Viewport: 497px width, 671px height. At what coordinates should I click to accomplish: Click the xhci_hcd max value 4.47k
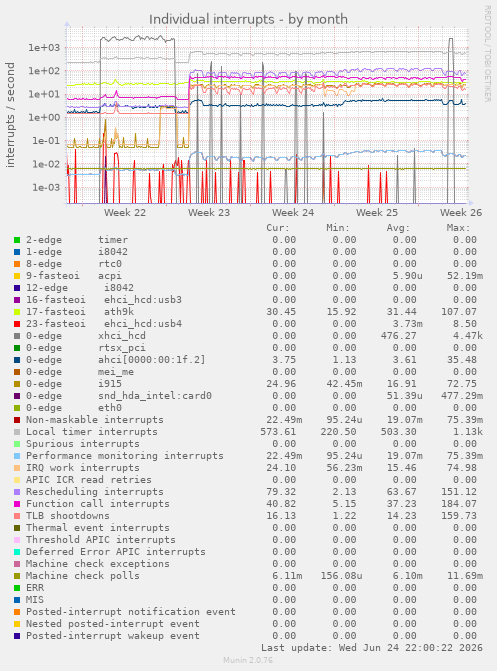[468, 336]
